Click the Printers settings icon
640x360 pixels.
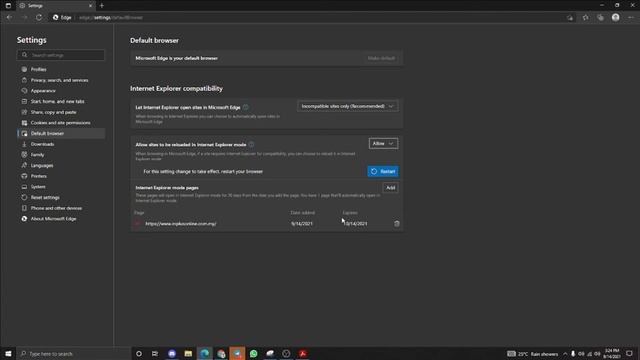[x=24, y=176]
